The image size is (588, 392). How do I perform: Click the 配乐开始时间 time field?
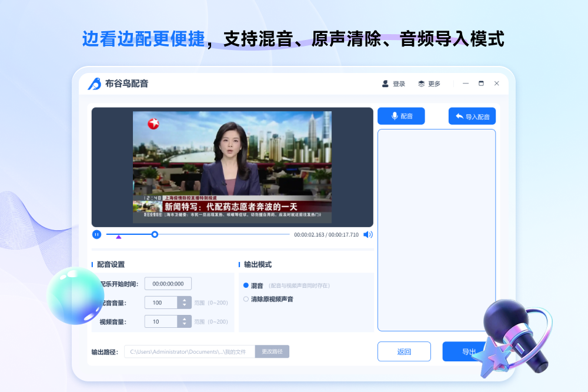pos(168,284)
